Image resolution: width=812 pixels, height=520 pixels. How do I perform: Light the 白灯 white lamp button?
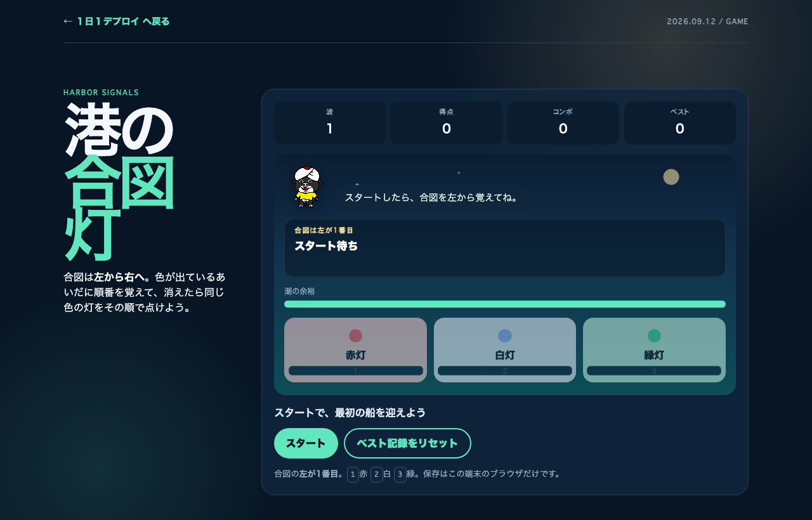505,350
